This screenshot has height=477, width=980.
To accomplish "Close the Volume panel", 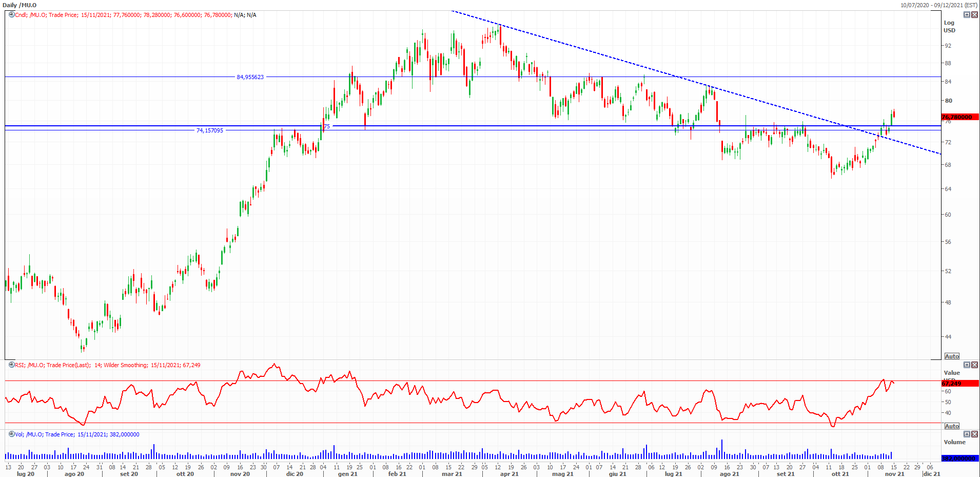I will point(974,434).
